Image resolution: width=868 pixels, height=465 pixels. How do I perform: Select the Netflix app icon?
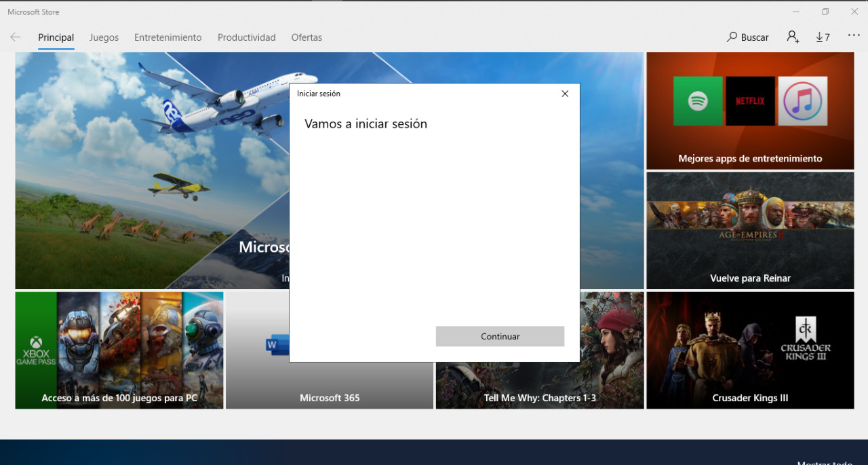(x=750, y=101)
